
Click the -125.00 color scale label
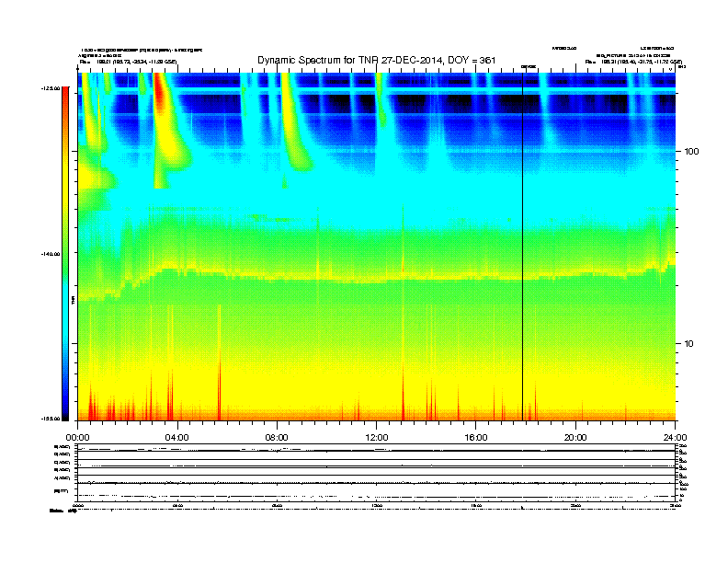point(51,87)
